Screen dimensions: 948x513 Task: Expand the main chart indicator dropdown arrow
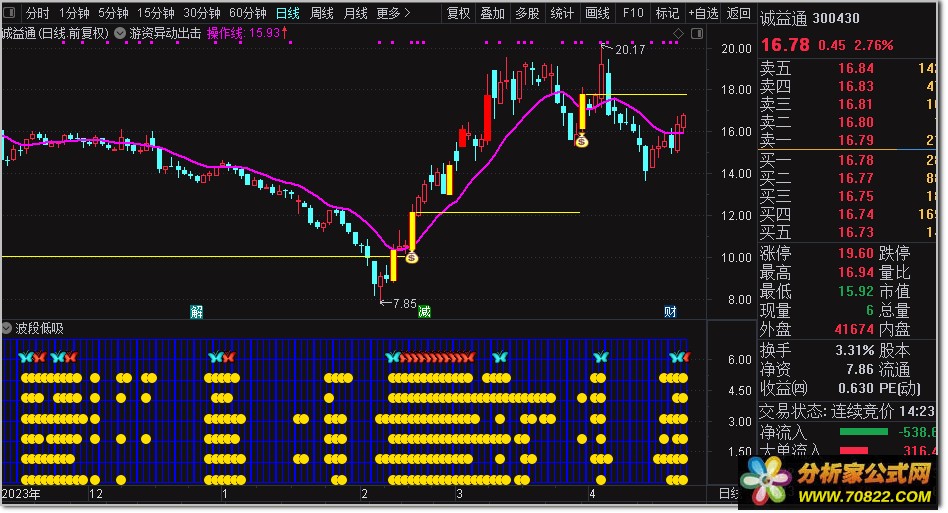120,33
